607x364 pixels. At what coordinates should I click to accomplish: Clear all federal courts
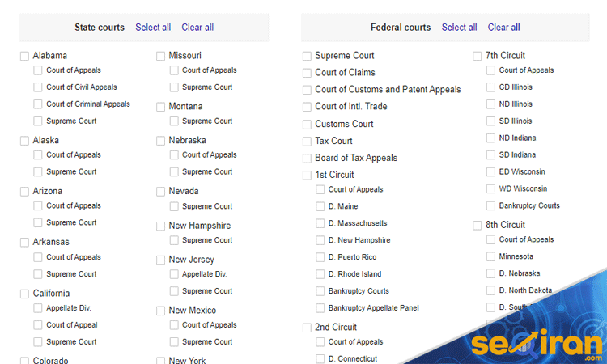point(503,28)
